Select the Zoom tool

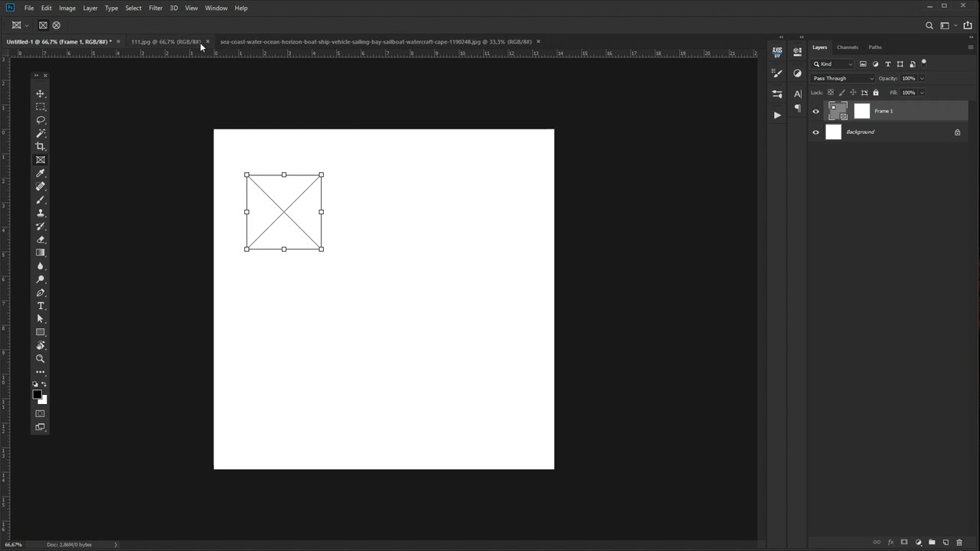[41, 358]
